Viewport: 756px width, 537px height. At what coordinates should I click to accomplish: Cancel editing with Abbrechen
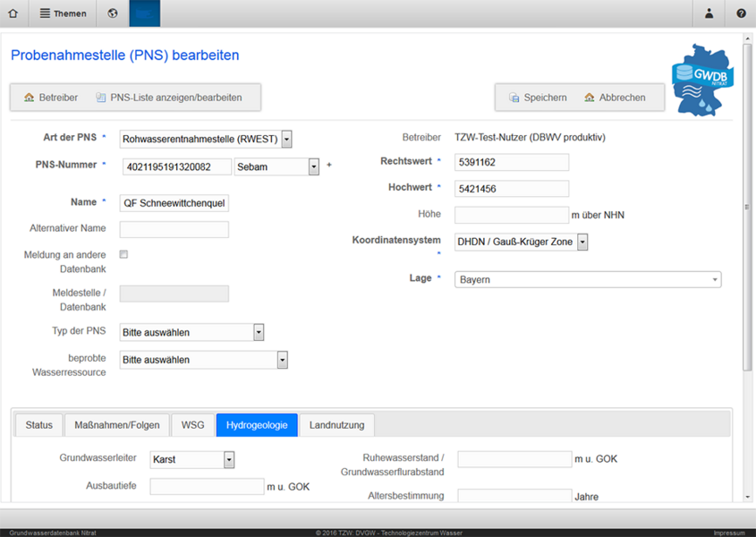(x=614, y=98)
